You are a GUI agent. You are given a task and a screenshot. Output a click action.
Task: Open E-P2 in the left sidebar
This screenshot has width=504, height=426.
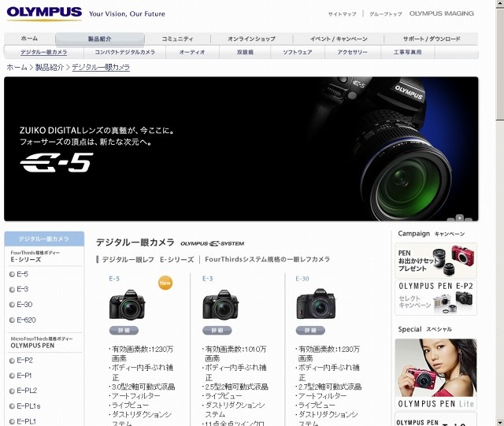pyautogui.click(x=24, y=361)
